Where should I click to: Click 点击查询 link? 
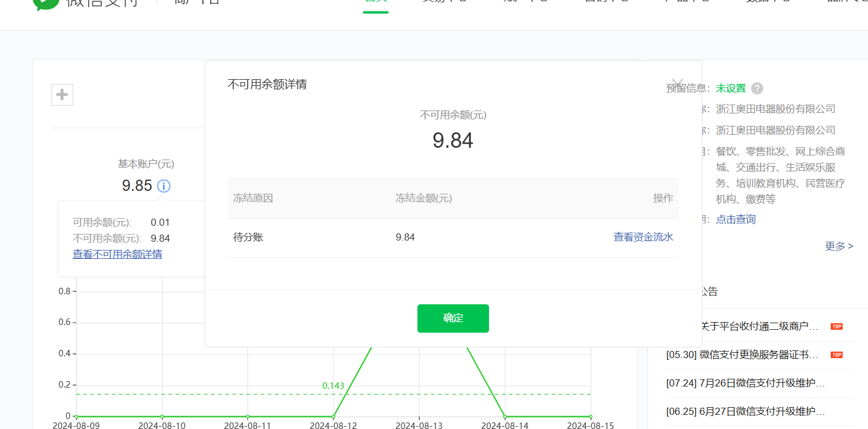point(736,219)
